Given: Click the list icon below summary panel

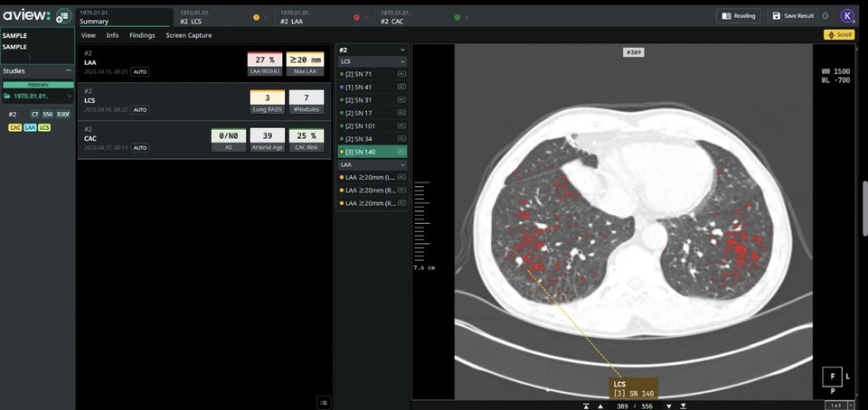Looking at the screenshot, I should [x=324, y=402].
